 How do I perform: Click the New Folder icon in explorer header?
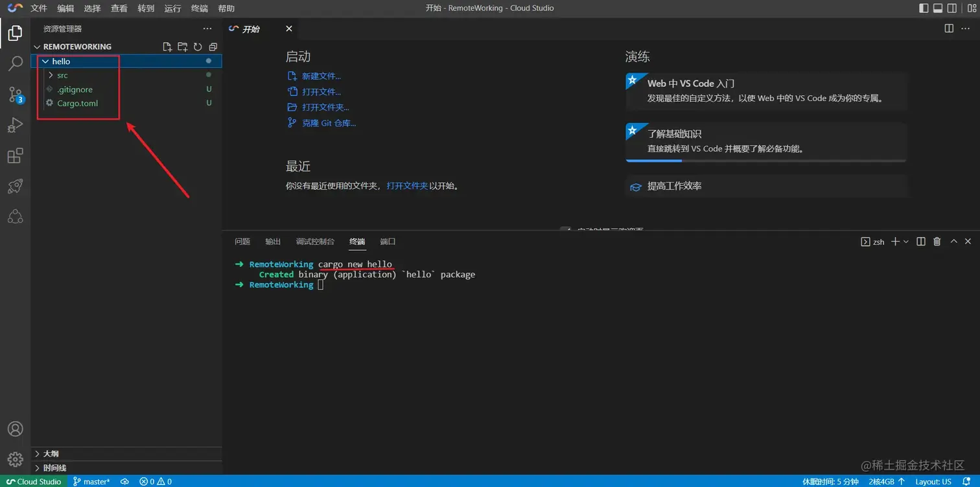click(x=183, y=47)
